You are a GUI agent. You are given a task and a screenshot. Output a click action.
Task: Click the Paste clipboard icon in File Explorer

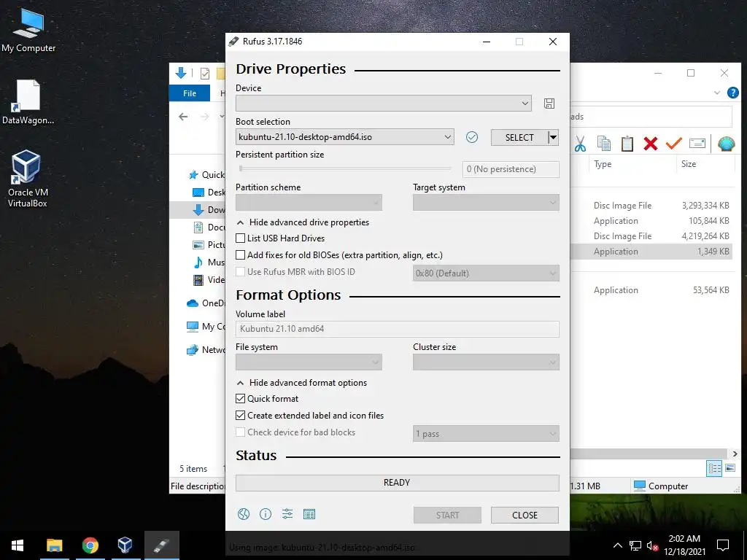627,144
